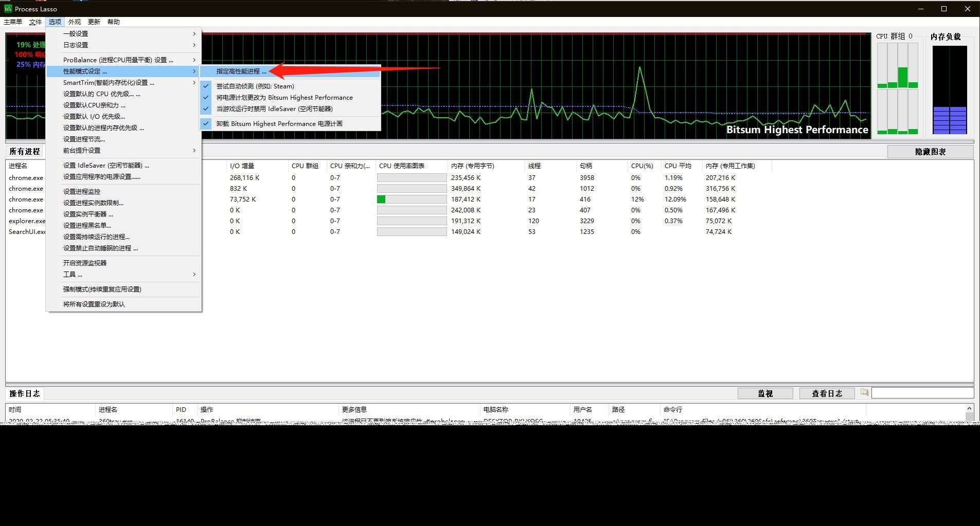Choose 设置进程监控 entry
This screenshot has width=980, height=526.
click(123, 191)
